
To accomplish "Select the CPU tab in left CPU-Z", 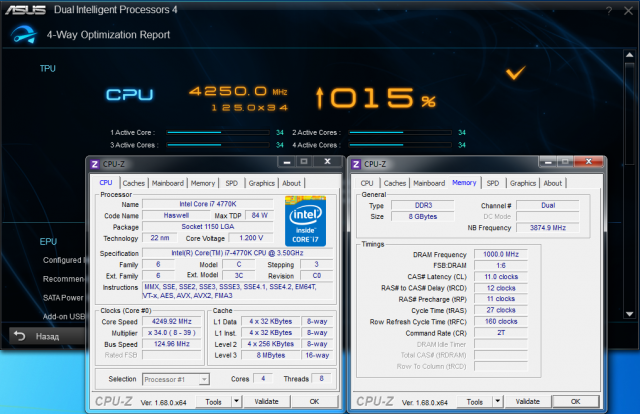I will coord(106,183).
